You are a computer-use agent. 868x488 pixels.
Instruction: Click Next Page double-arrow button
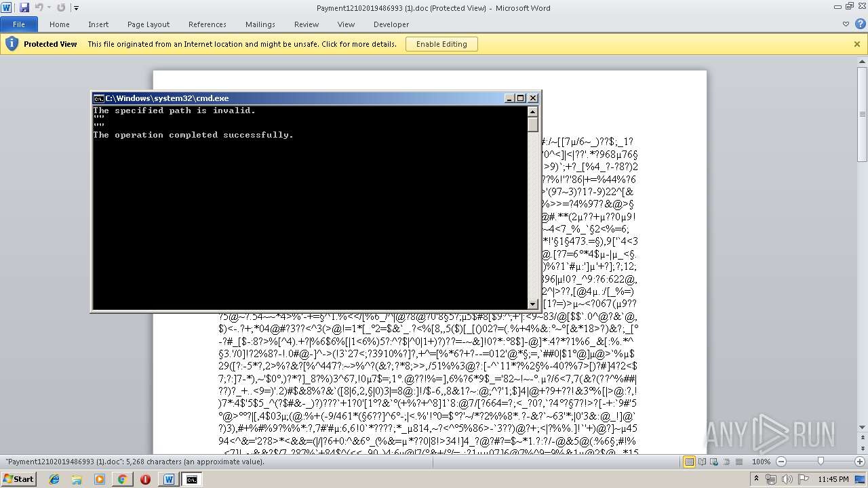tap(862, 447)
